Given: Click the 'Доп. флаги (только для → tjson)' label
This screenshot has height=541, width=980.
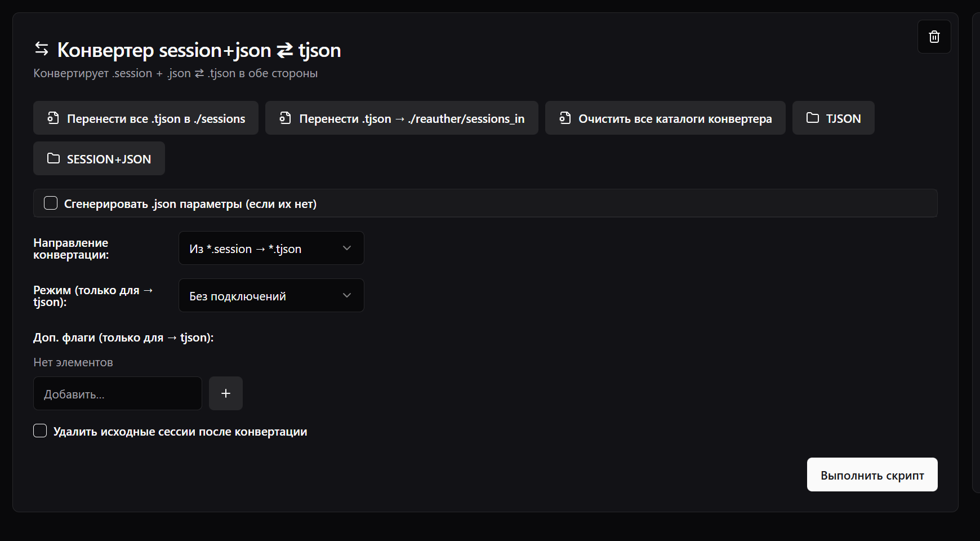Looking at the screenshot, I should [123, 338].
